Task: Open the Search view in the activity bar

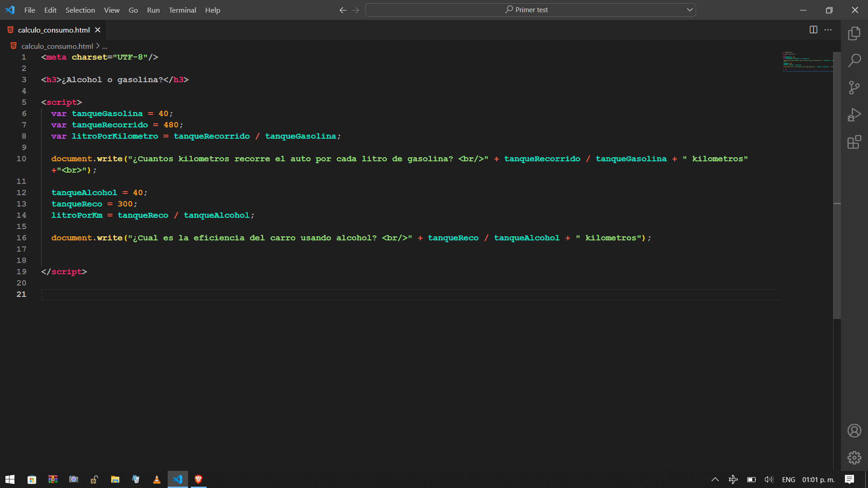Action: [854, 61]
